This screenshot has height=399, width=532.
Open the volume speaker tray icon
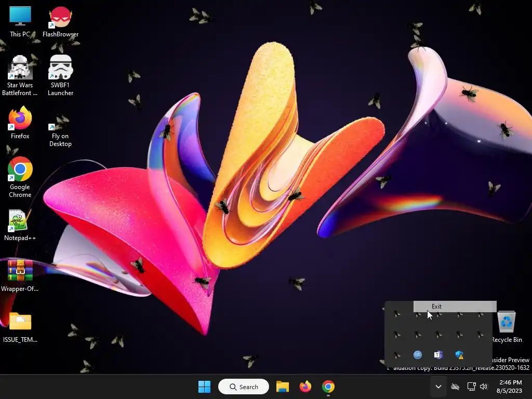coord(484,387)
